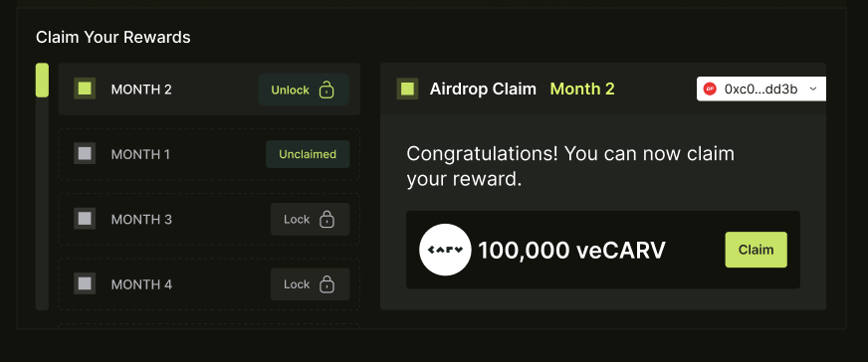Image resolution: width=868 pixels, height=362 pixels.
Task: Click the lock icon in Month 4 row
Action: click(326, 284)
